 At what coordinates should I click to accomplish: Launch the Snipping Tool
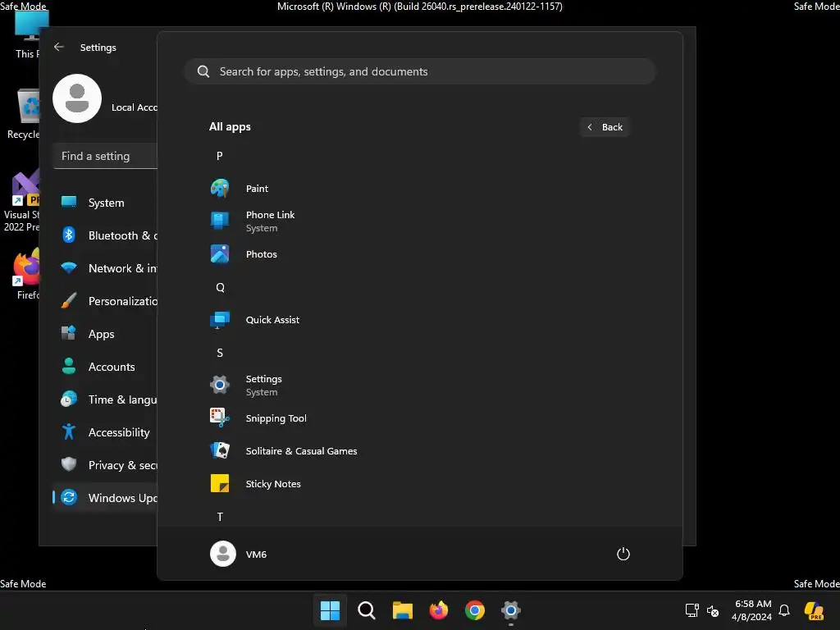[419, 418]
